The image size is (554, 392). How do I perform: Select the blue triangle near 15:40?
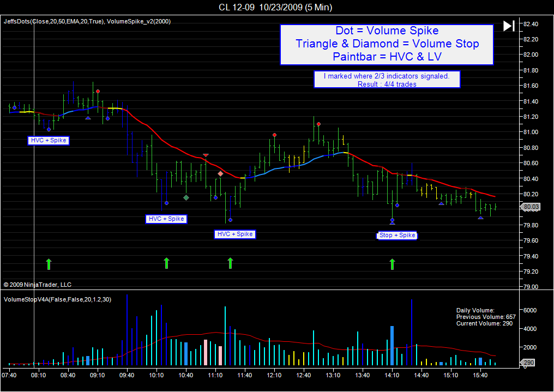click(480, 218)
